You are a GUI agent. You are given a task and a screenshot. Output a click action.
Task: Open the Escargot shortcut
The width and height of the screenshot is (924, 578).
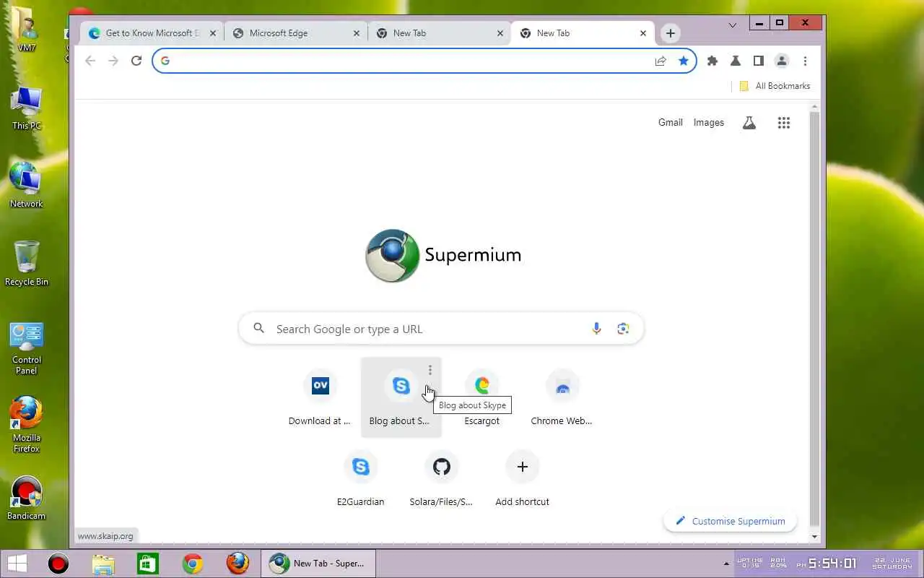[x=481, y=397]
